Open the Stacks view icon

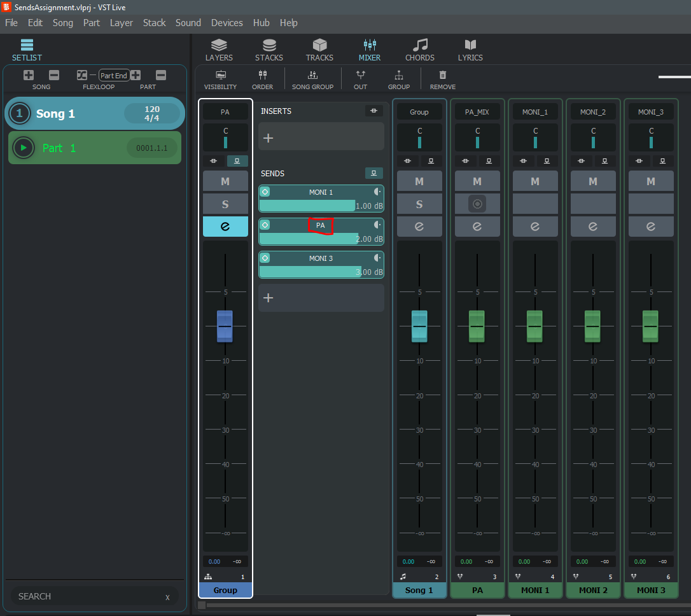[269, 45]
